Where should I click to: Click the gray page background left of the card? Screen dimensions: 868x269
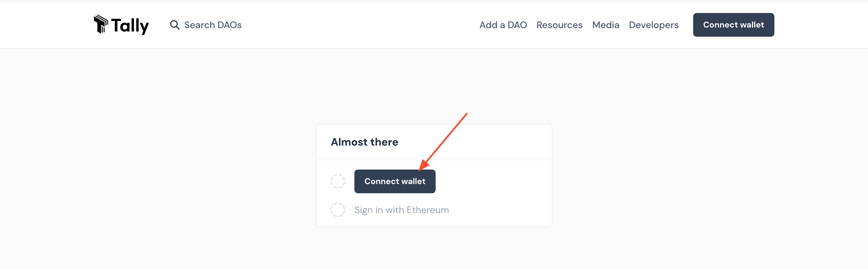pyautogui.click(x=168, y=169)
